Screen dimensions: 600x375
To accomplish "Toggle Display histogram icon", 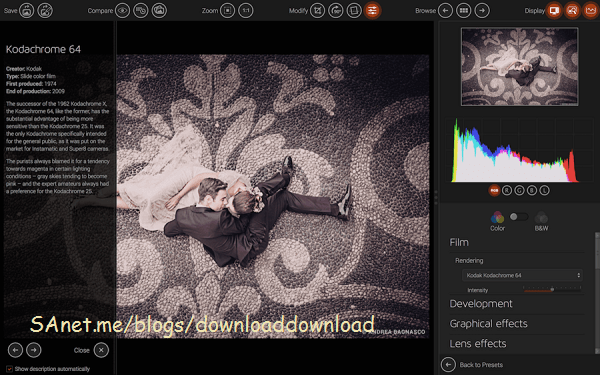I will tap(591, 10).
